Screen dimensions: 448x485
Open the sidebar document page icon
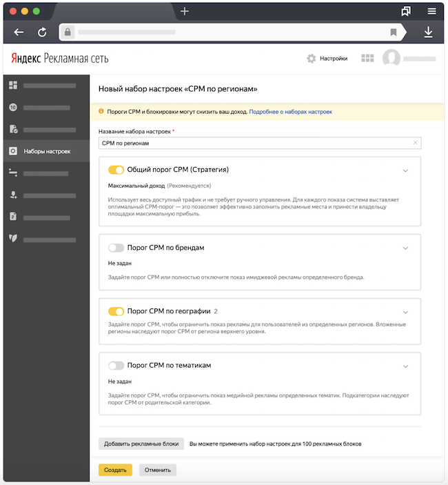point(13,216)
